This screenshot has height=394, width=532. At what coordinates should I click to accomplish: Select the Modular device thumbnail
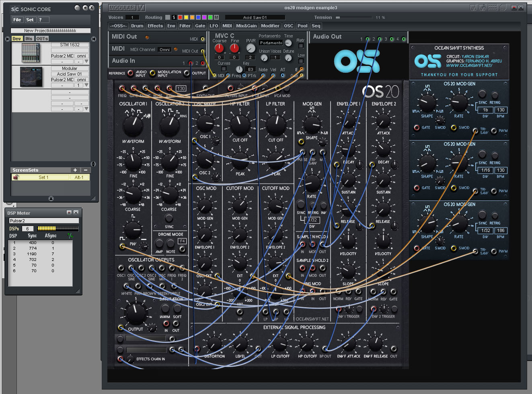(31, 77)
